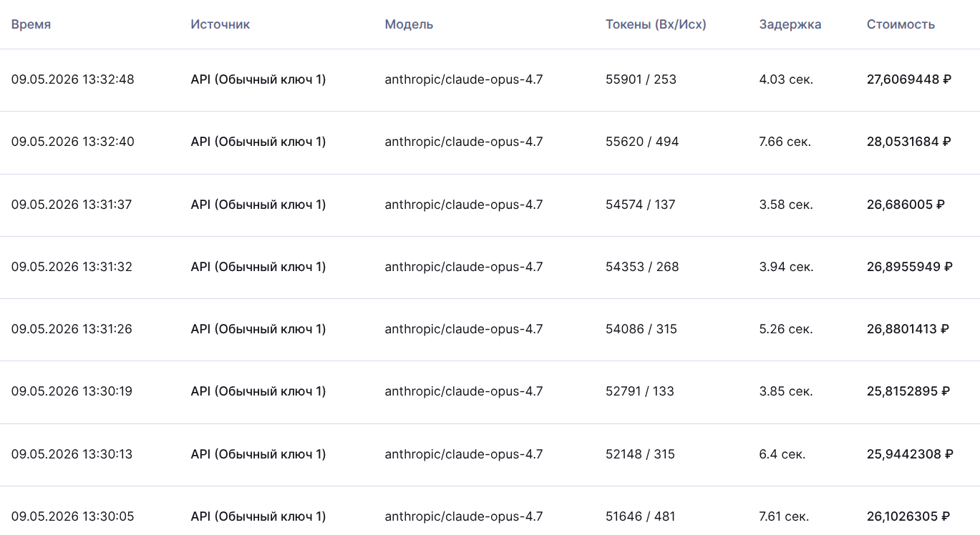Image resolution: width=980 pixels, height=535 pixels.
Task: Click cost value 27,6069448 ₽
Action: pyautogui.click(x=909, y=79)
